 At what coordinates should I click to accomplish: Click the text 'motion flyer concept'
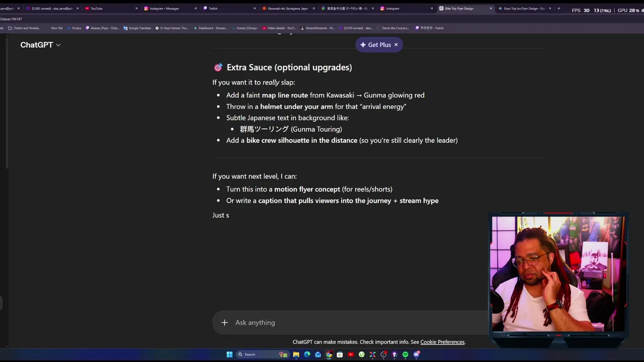coord(307,189)
